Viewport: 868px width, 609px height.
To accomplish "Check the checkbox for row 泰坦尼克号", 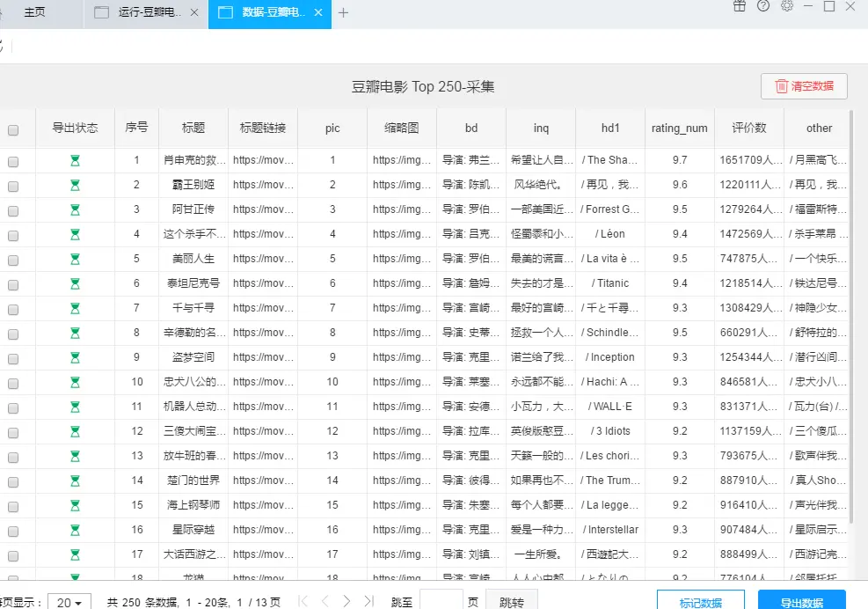I will [13, 285].
